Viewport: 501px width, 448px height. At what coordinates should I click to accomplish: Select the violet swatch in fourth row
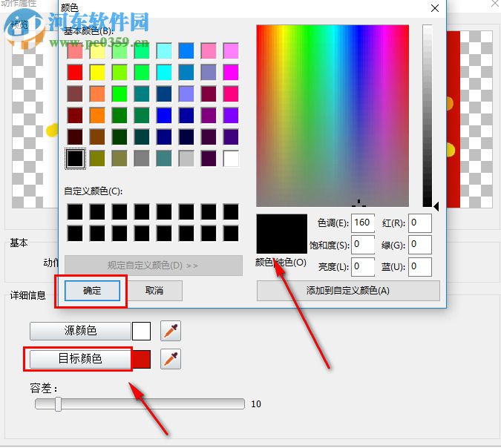pyautogui.click(x=231, y=116)
